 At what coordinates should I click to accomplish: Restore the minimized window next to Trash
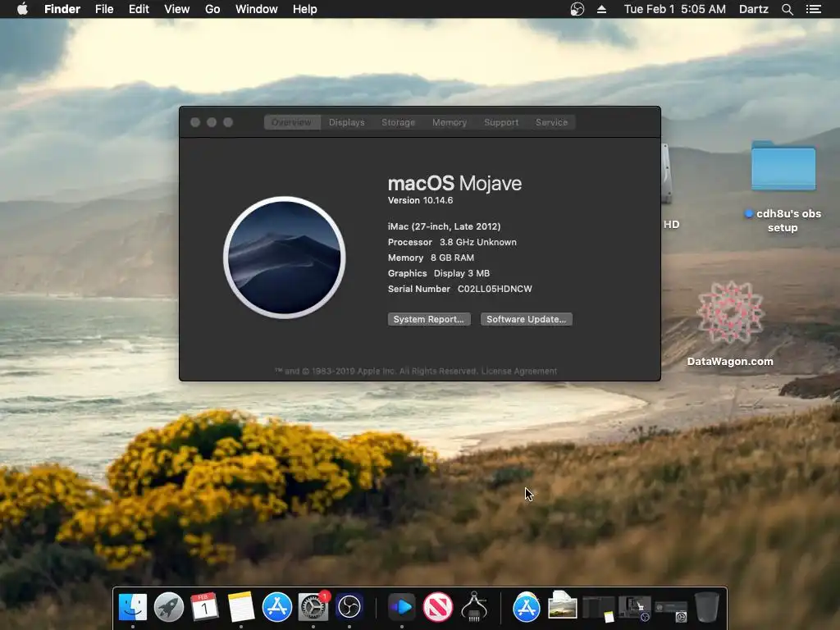[671, 610]
